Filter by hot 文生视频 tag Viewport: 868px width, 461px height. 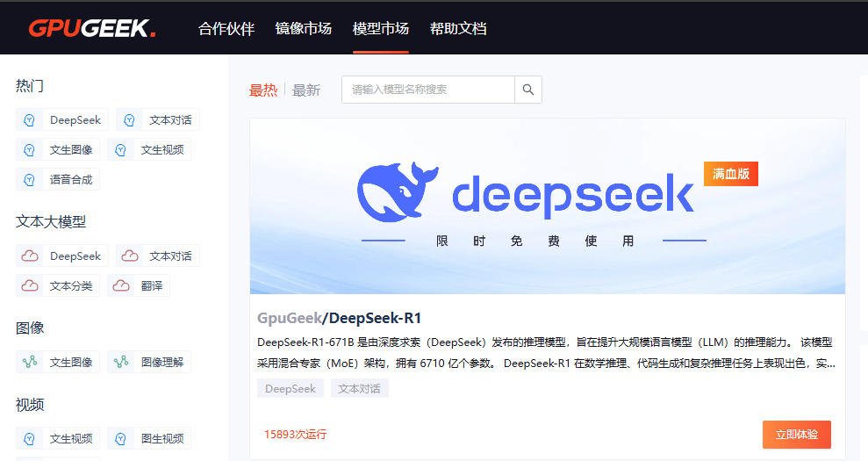click(149, 149)
